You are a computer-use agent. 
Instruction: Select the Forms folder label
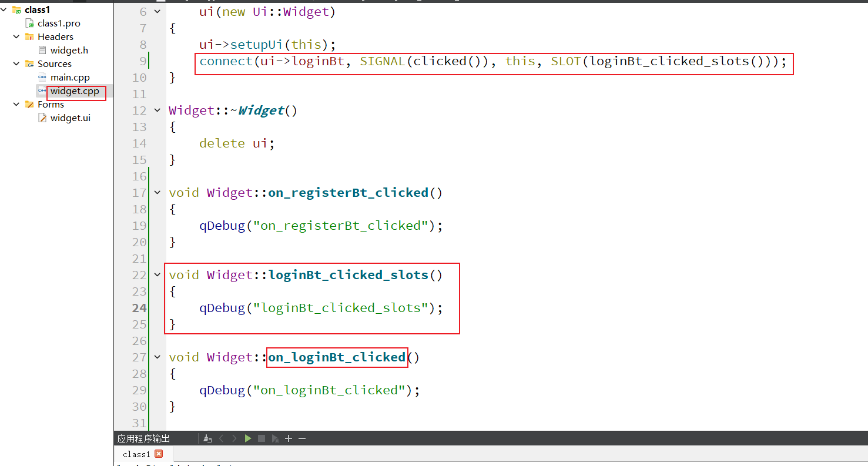(51, 105)
